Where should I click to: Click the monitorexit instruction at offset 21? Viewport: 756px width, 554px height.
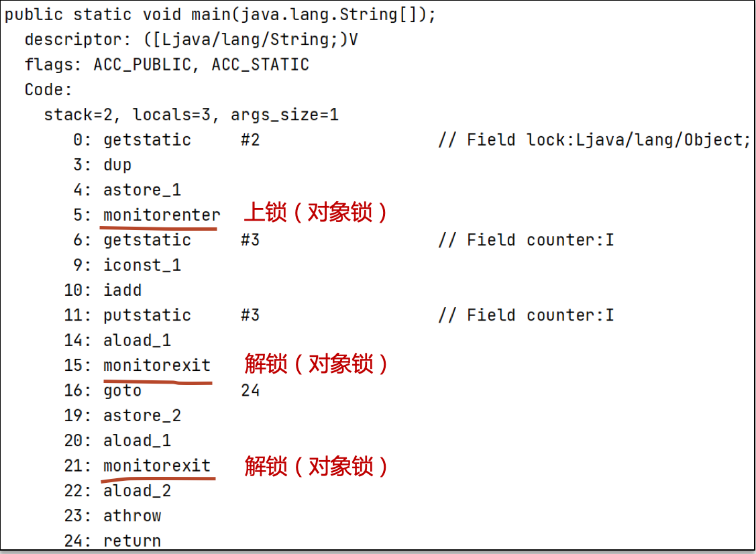point(156,466)
